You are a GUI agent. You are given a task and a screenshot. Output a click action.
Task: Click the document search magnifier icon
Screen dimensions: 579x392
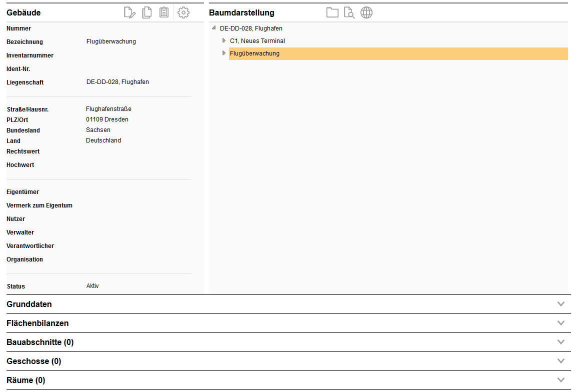click(x=349, y=13)
